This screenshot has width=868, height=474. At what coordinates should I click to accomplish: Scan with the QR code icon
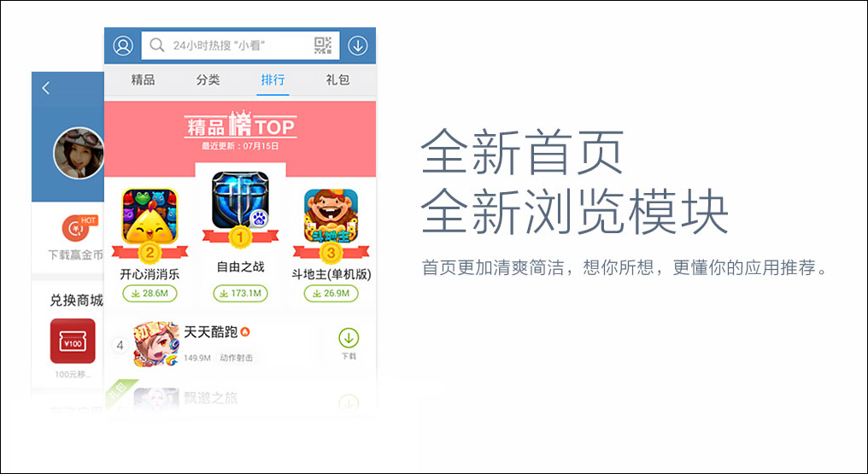(x=322, y=45)
